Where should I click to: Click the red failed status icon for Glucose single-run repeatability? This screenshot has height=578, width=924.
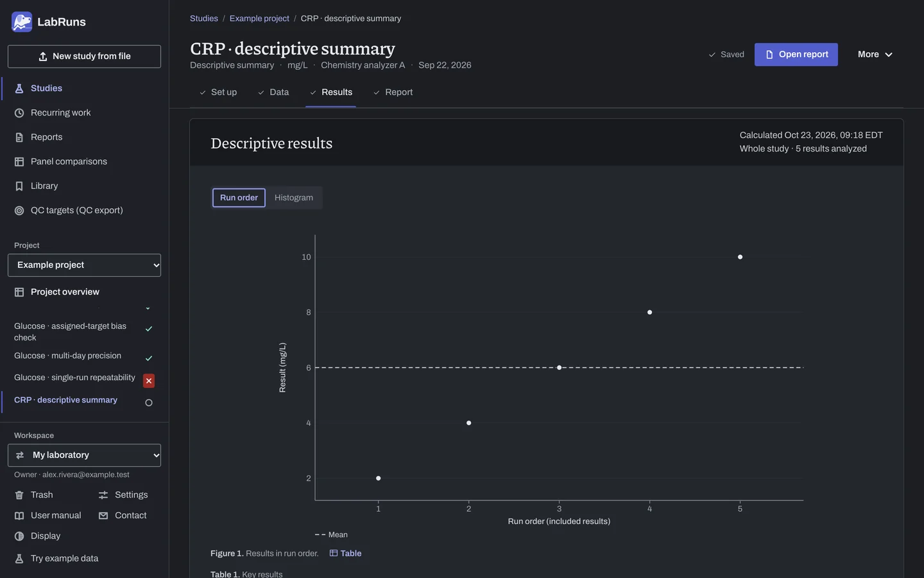pyautogui.click(x=149, y=381)
